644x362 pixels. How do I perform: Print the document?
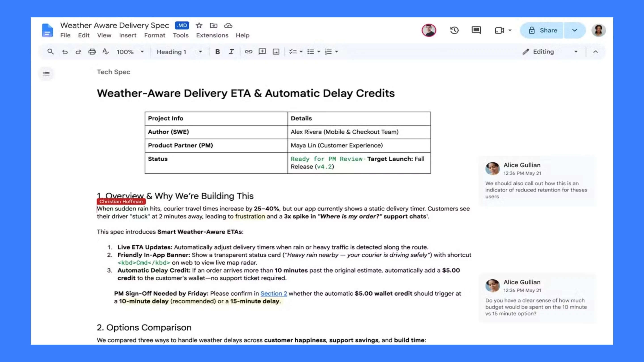92,52
